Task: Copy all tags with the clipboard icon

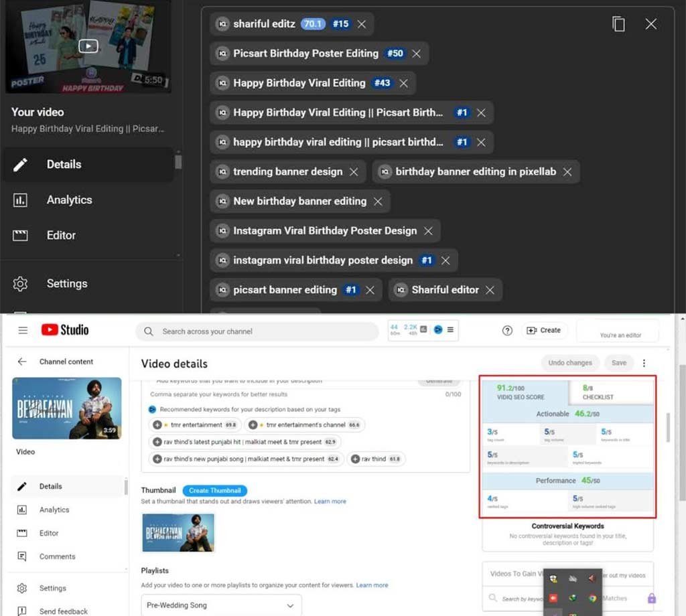Action: pos(618,24)
